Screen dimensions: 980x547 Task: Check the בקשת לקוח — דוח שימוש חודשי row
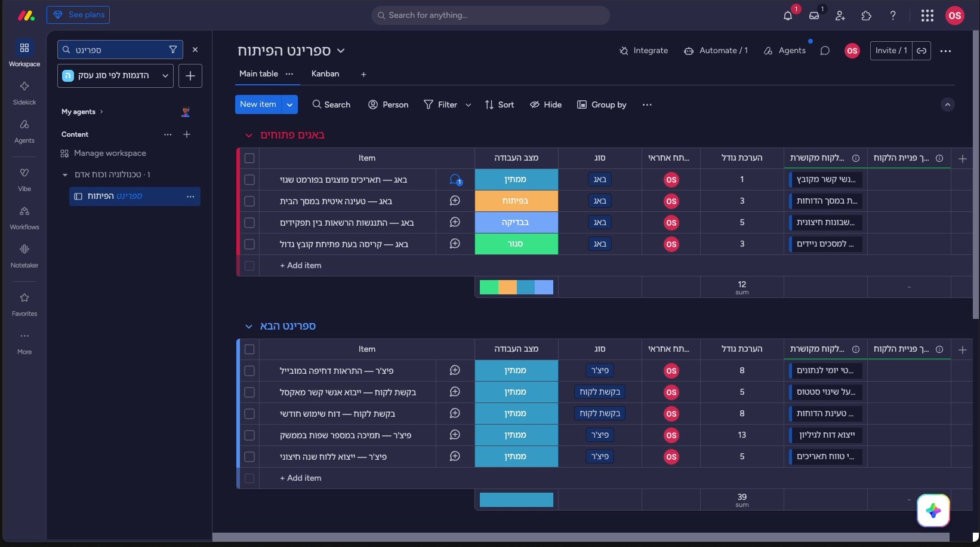[249, 414]
